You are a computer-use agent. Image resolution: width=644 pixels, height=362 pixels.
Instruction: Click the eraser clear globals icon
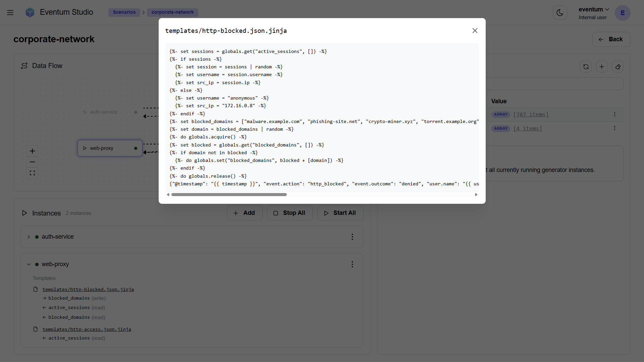tap(618, 67)
